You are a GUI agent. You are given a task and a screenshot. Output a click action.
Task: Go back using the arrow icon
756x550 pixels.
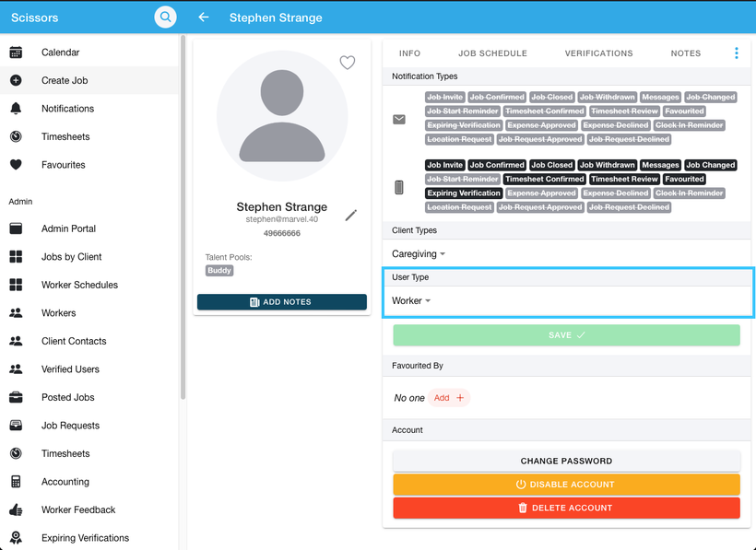click(204, 18)
